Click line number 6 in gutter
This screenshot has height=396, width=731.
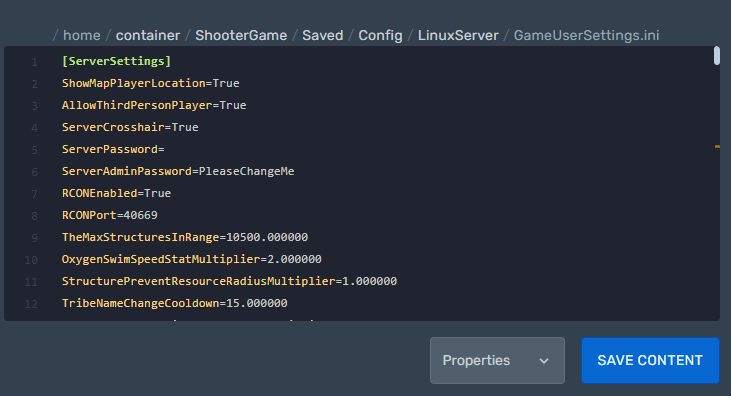click(34, 172)
